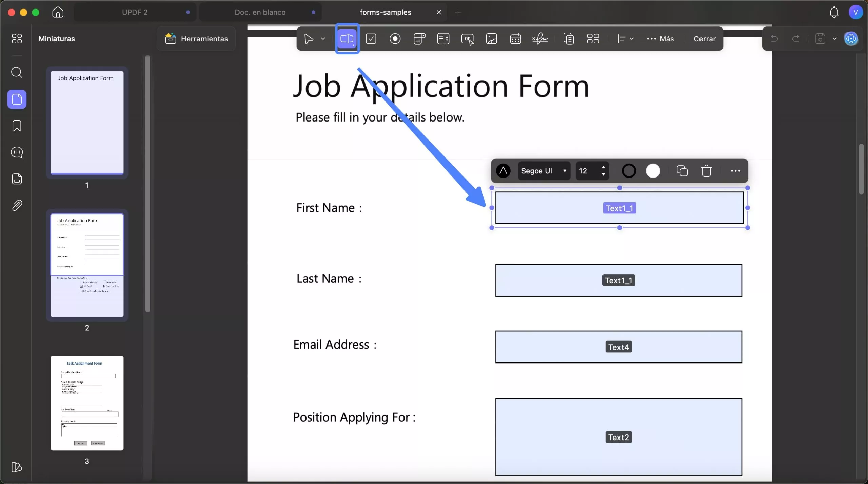This screenshot has height=484, width=868.
Task: Open page 3 thumbnail Task Assignment Form
Action: click(87, 403)
